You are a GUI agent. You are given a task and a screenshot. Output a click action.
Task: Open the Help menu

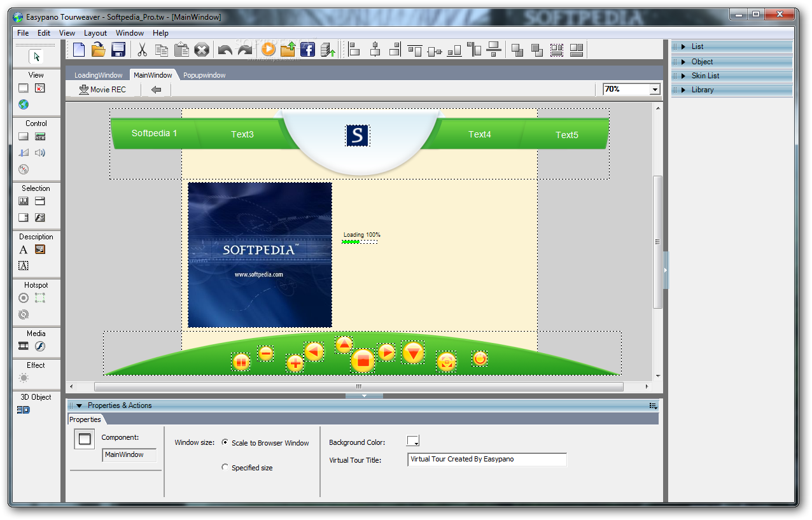point(160,33)
